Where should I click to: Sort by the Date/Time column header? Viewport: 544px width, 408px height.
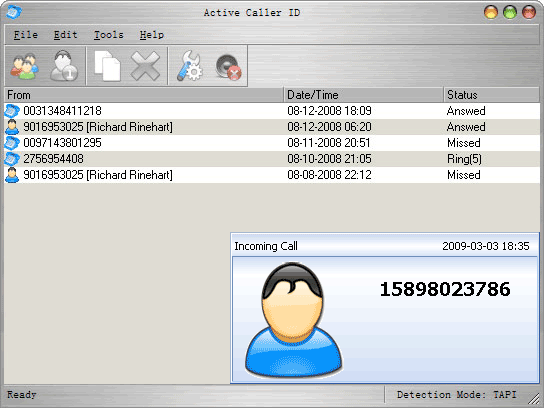click(x=364, y=95)
